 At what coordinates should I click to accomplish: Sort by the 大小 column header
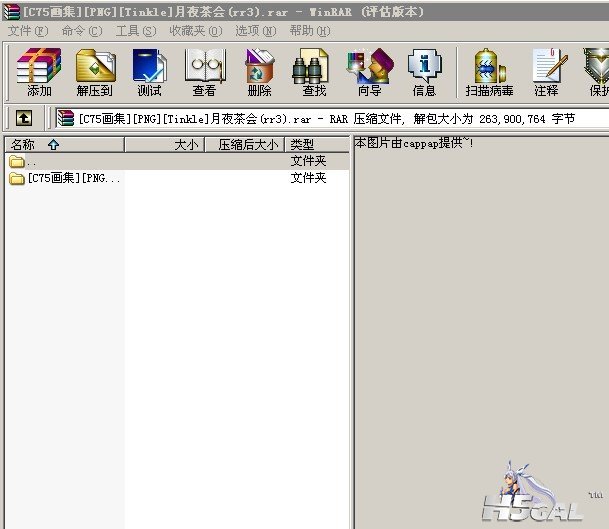165,144
